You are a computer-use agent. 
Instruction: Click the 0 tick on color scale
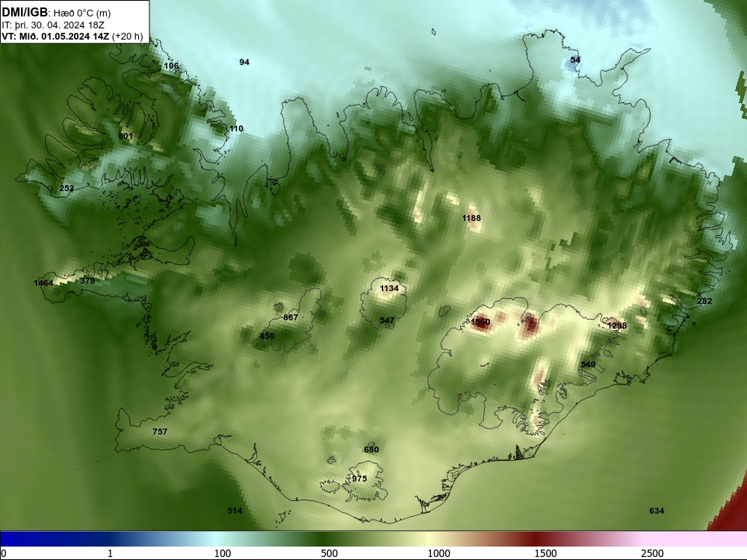[4, 553]
